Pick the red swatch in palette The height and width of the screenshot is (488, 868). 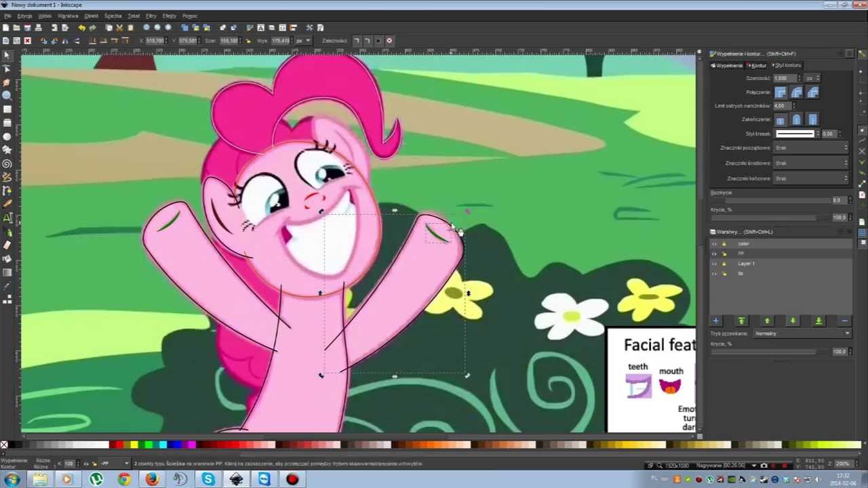click(x=120, y=445)
